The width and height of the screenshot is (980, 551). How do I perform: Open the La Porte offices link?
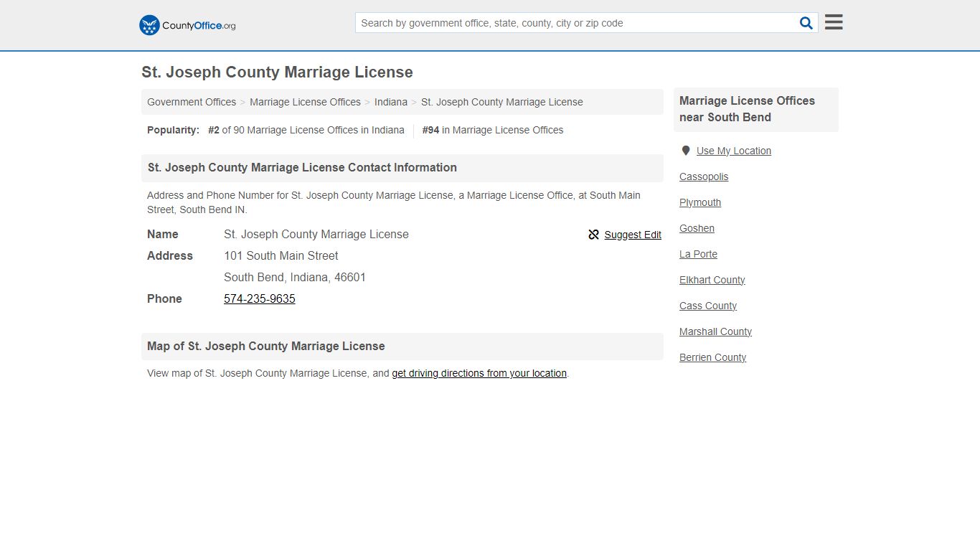(x=698, y=254)
